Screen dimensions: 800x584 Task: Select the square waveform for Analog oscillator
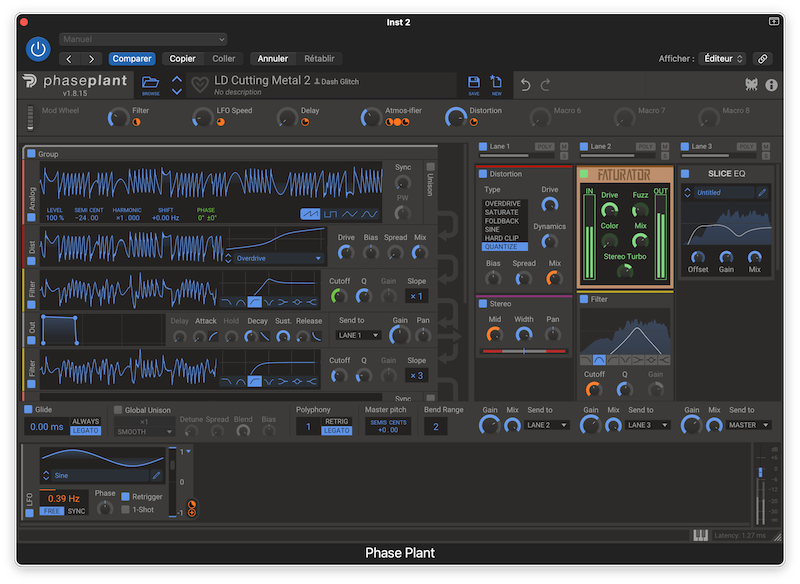330,214
